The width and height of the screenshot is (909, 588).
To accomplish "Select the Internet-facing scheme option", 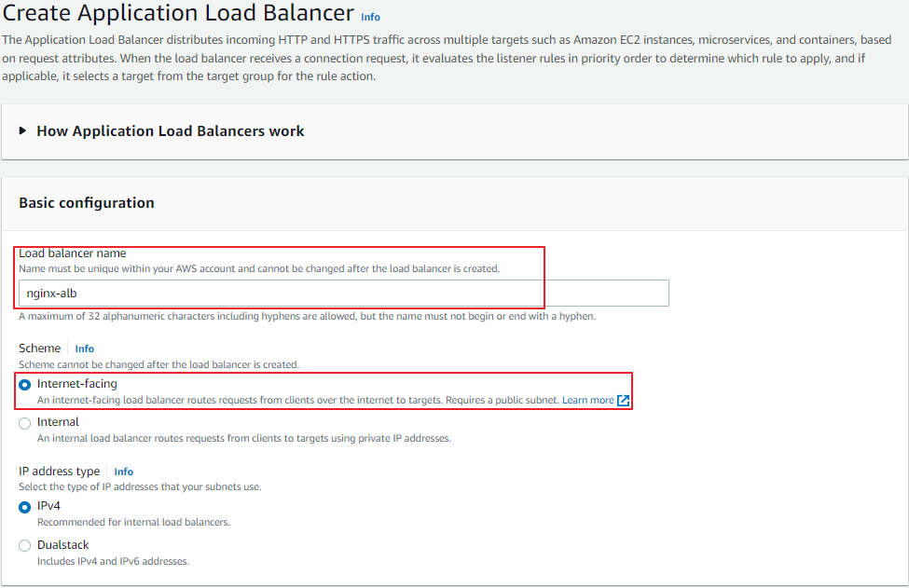I will [x=24, y=385].
